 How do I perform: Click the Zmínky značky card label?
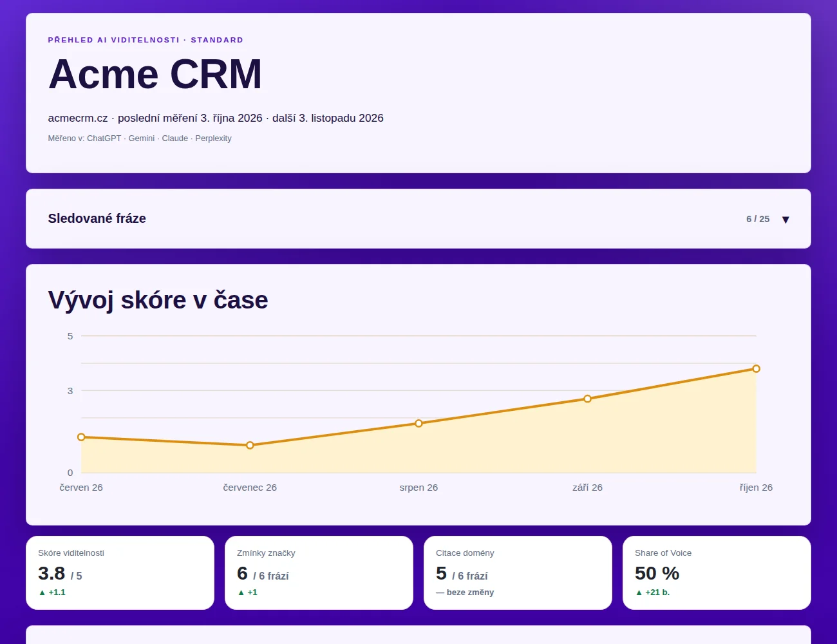(266, 553)
